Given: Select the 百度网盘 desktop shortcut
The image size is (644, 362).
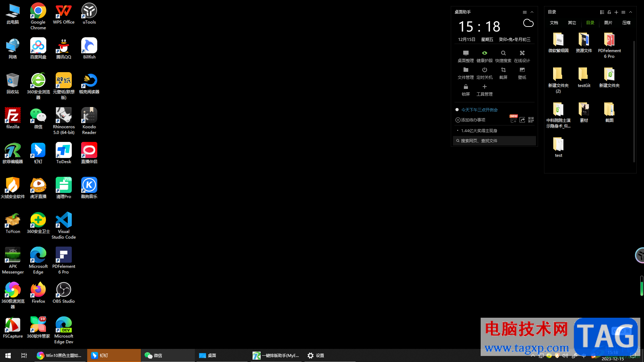Looking at the screenshot, I should [x=38, y=49].
